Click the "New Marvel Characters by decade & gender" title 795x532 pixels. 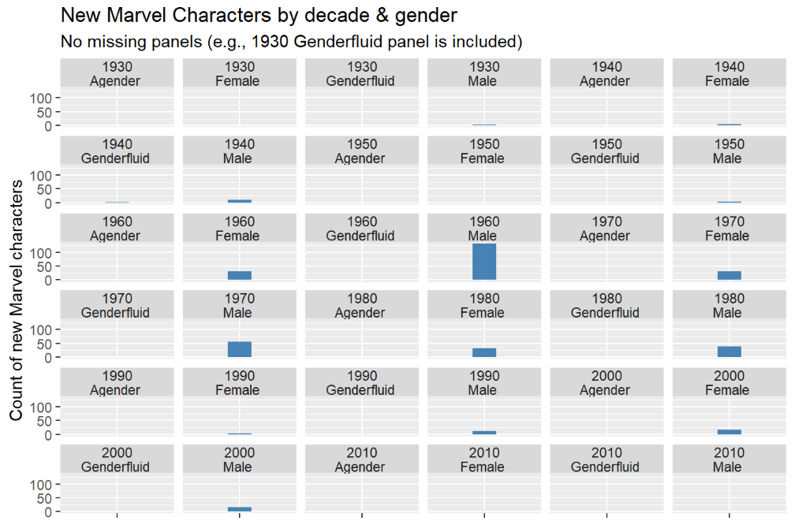(x=259, y=15)
